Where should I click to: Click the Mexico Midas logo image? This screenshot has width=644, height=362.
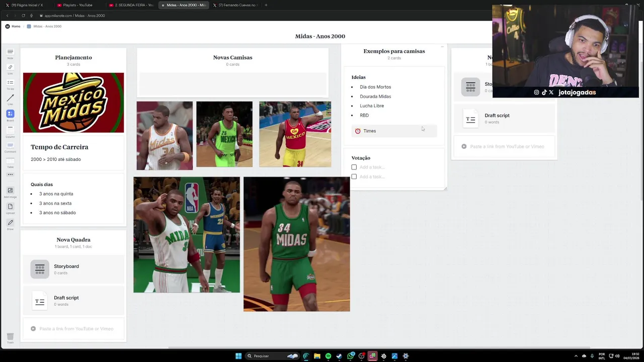73,103
